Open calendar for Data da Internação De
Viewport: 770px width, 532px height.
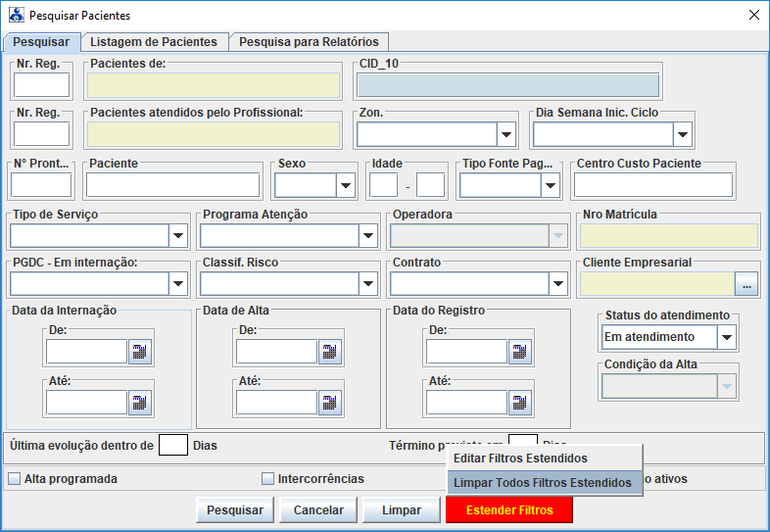tap(140, 352)
